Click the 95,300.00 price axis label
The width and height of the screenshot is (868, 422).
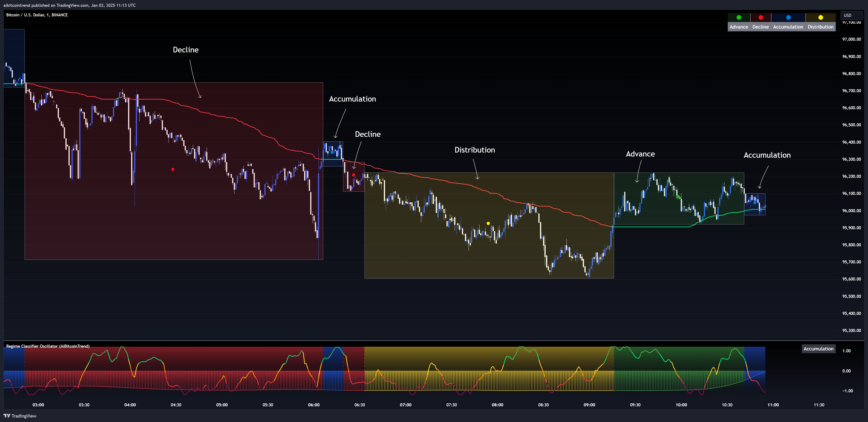pos(851,330)
